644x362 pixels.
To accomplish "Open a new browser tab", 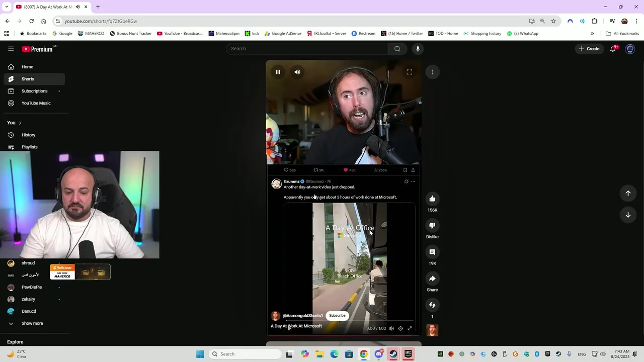I will [98, 7].
